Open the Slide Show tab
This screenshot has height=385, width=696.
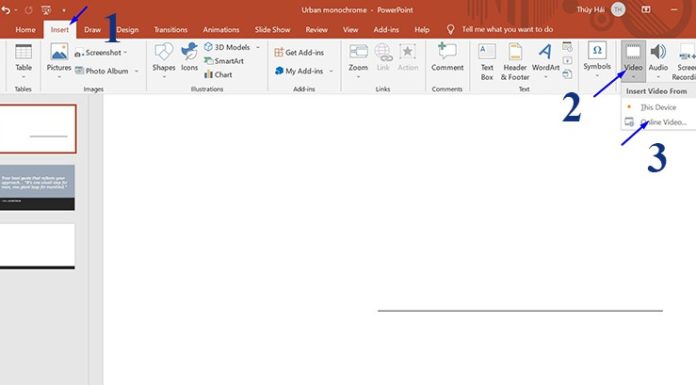click(x=273, y=30)
